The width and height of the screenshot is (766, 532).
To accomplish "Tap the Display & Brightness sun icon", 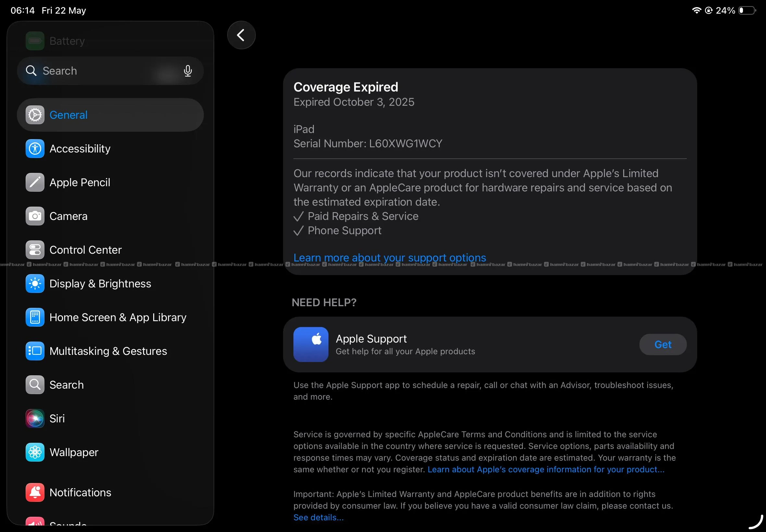I will (x=35, y=284).
